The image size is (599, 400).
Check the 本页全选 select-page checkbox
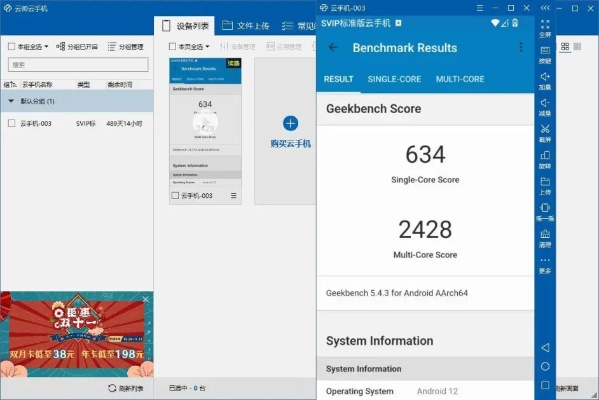pyautogui.click(x=172, y=47)
